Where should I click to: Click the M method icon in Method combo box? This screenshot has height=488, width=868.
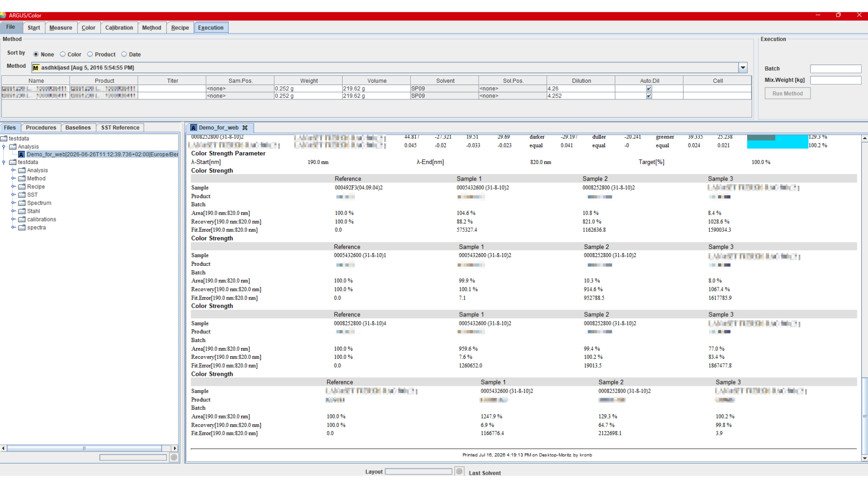tap(36, 68)
